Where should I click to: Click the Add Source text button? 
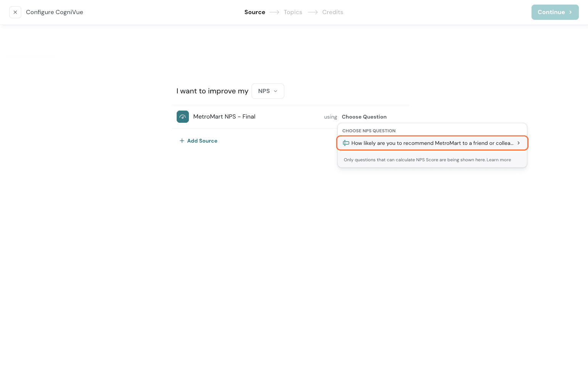202,141
